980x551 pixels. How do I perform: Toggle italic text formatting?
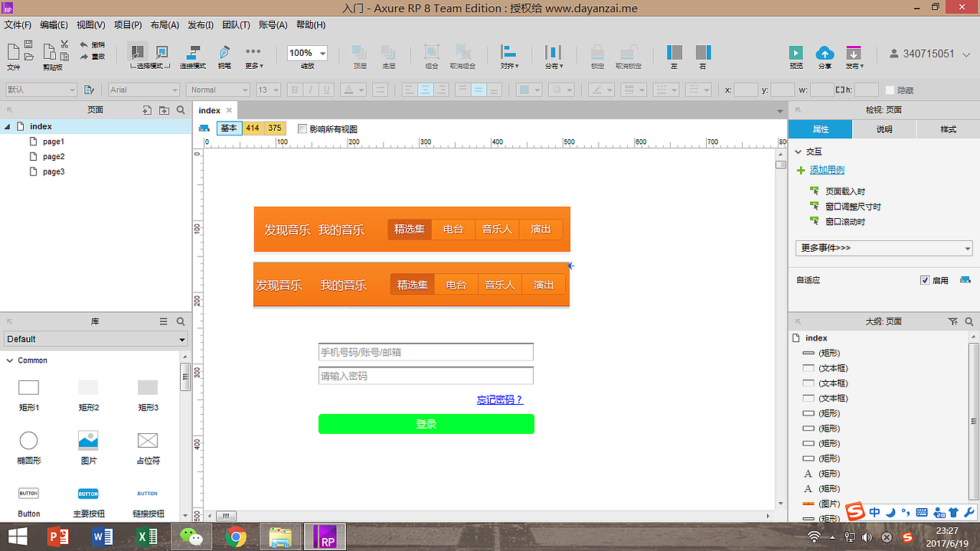point(311,90)
